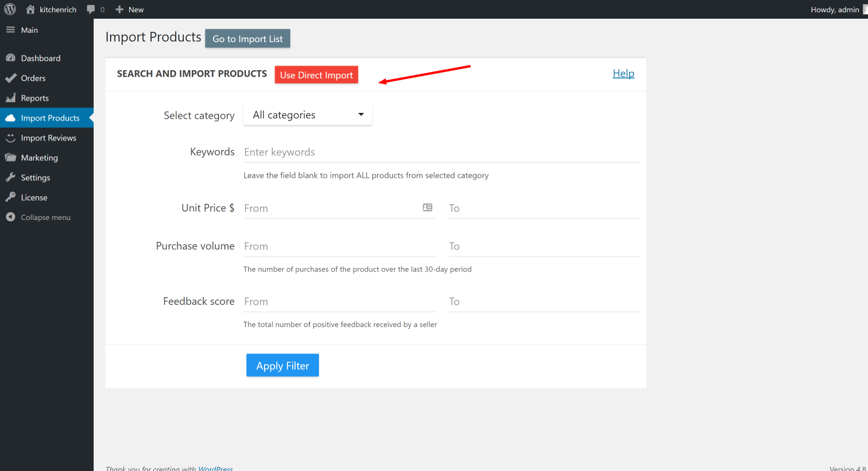Image resolution: width=868 pixels, height=471 pixels.
Task: Click the autofill card icon in Unit Price
Action: 427,207
